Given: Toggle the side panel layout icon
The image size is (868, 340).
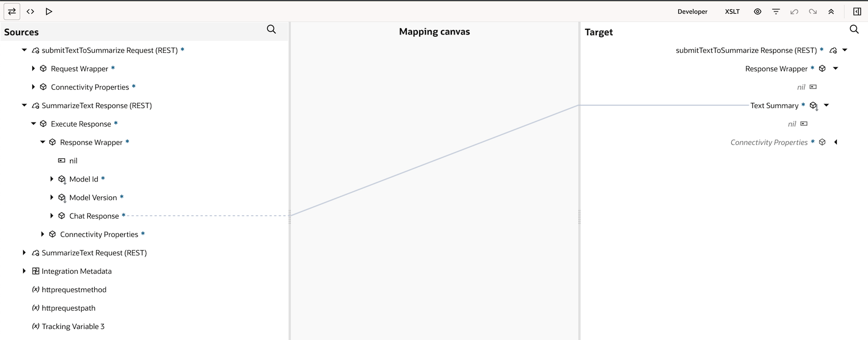Looking at the screenshot, I should click(857, 12).
